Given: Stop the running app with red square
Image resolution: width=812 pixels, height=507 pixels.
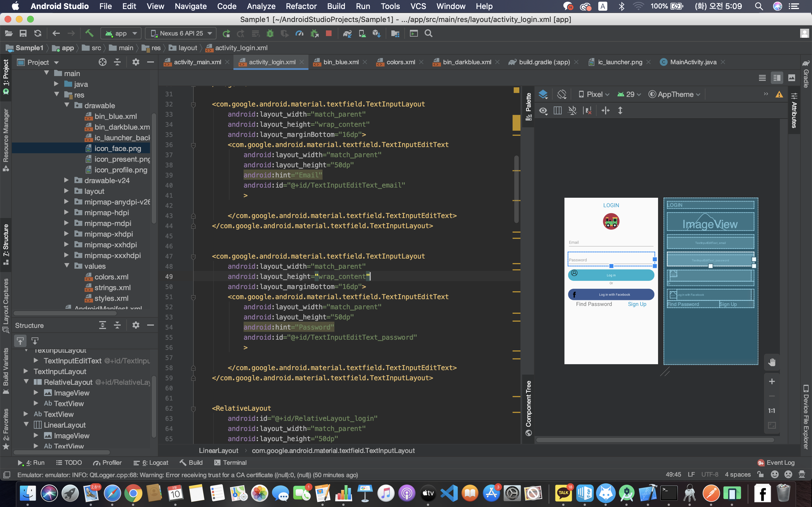Looking at the screenshot, I should click(329, 33).
